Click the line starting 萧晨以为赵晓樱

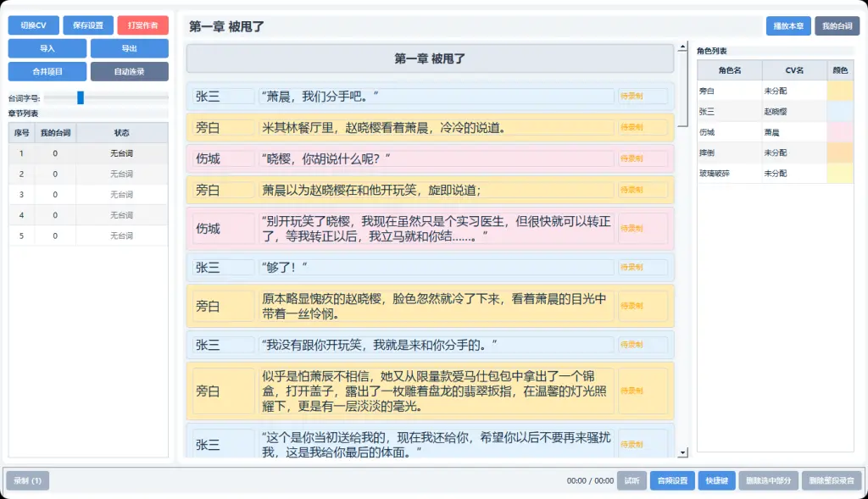(437, 190)
